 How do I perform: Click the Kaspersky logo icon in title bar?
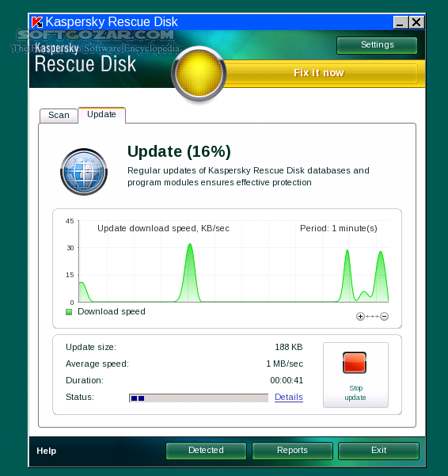[x=37, y=22]
